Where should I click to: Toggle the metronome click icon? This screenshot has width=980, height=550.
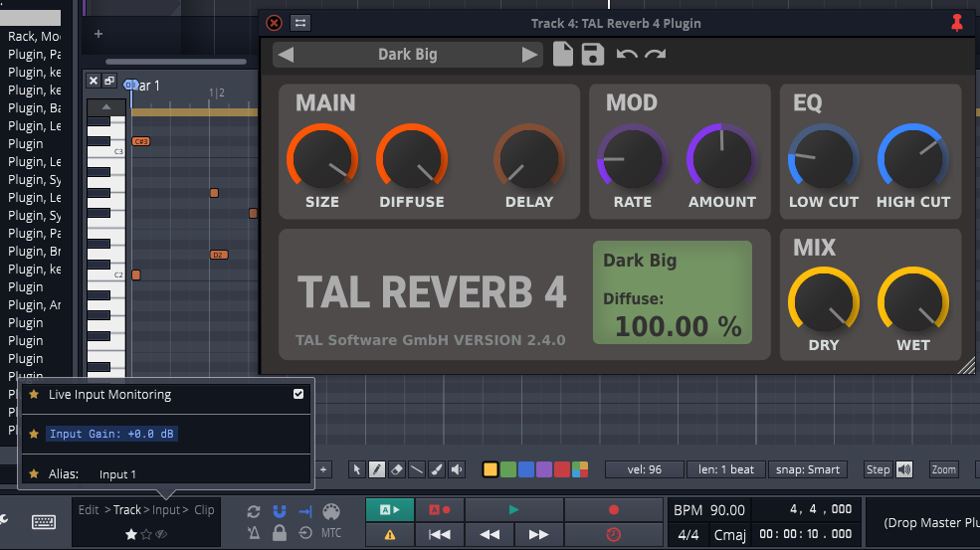(x=253, y=533)
